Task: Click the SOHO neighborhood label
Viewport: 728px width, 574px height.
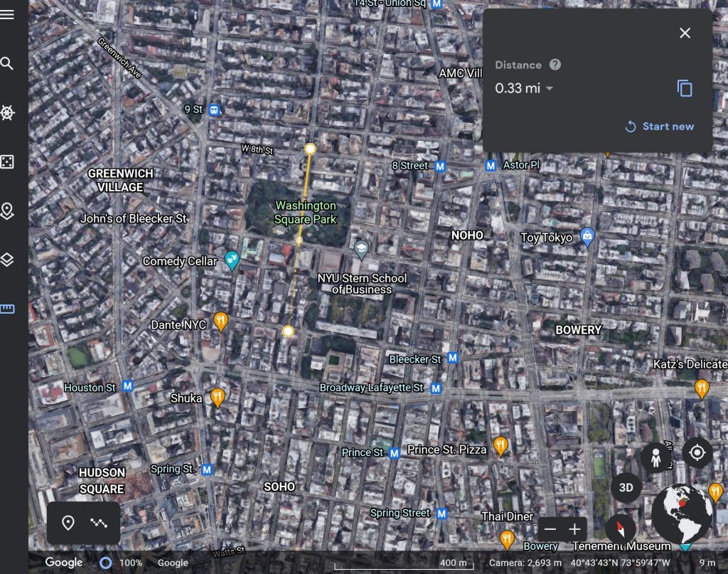Action: (279, 487)
